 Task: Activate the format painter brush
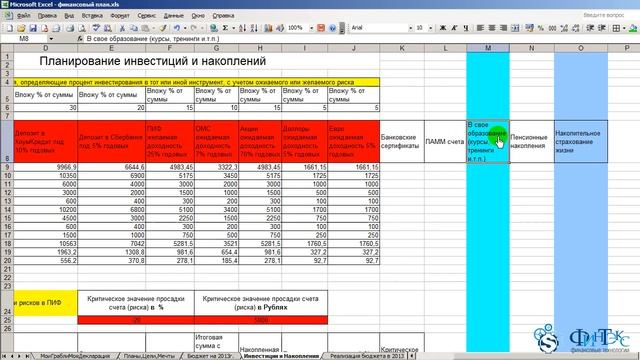click(x=163, y=28)
